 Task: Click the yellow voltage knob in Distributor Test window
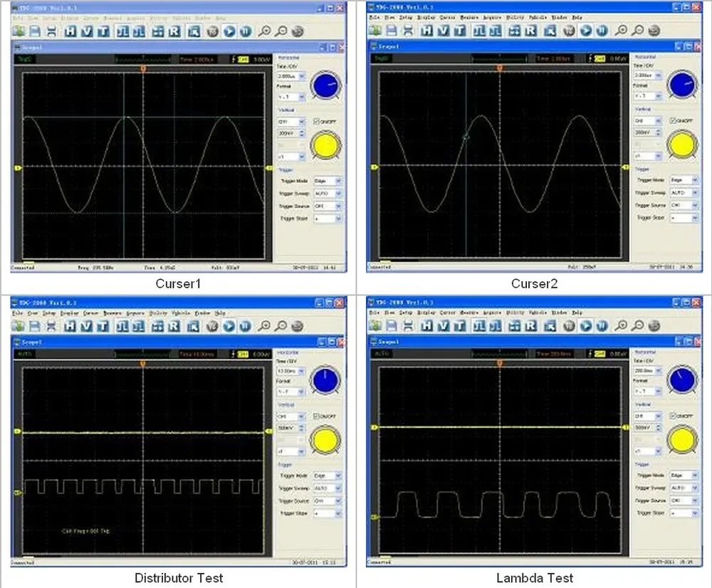(325, 440)
